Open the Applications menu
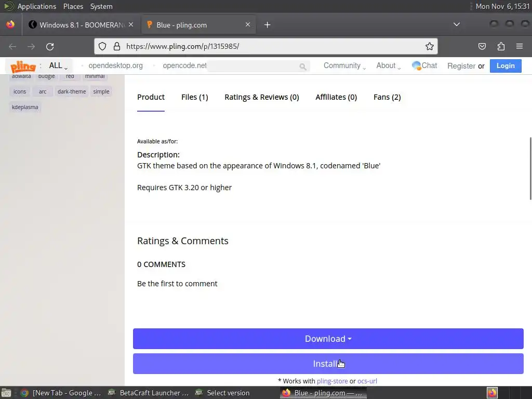This screenshot has height=399, width=532. click(37, 6)
